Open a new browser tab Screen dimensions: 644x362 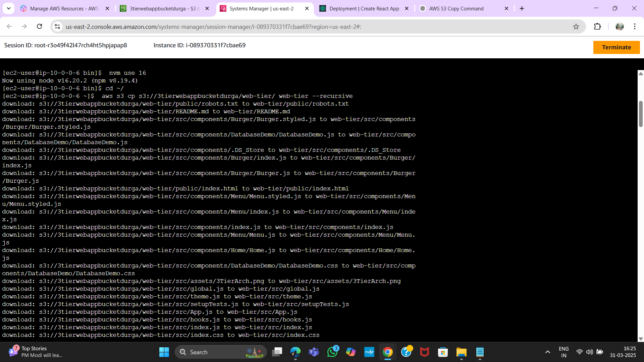(x=522, y=9)
